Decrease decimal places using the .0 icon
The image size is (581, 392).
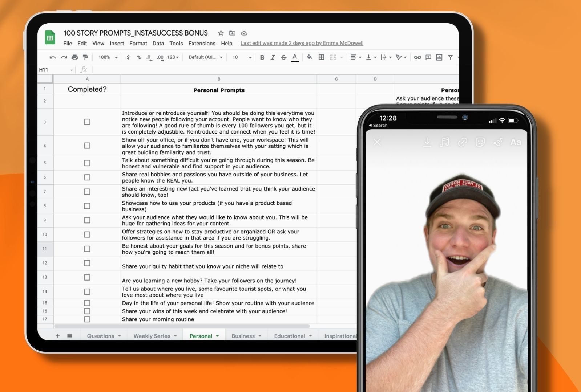(x=149, y=57)
